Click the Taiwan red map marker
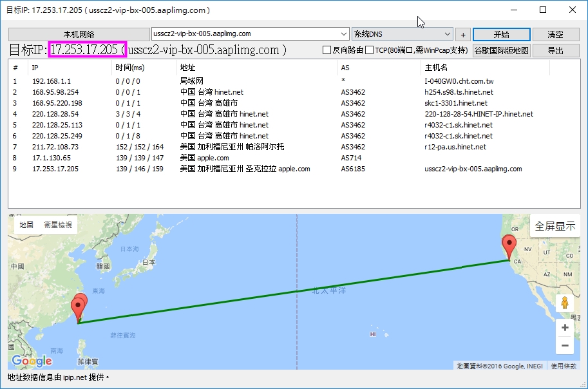 pyautogui.click(x=79, y=310)
